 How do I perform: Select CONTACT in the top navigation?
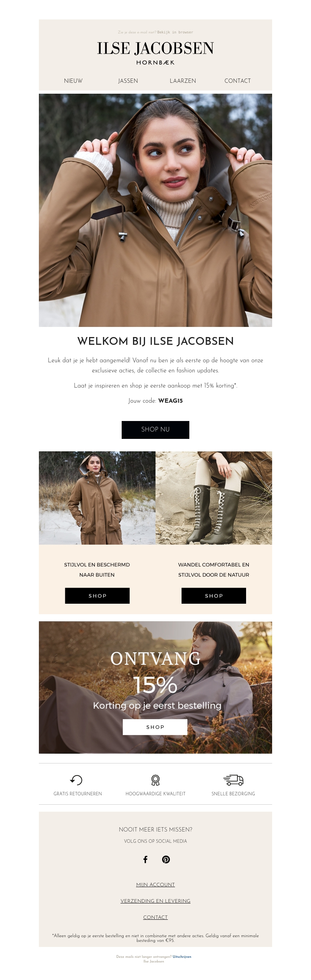238,81
